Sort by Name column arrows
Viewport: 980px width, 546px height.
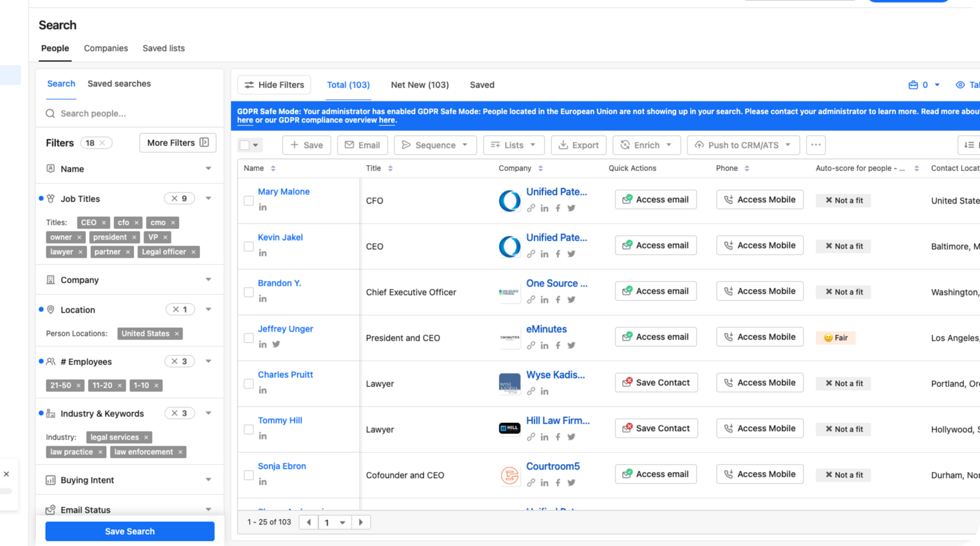[273, 168]
